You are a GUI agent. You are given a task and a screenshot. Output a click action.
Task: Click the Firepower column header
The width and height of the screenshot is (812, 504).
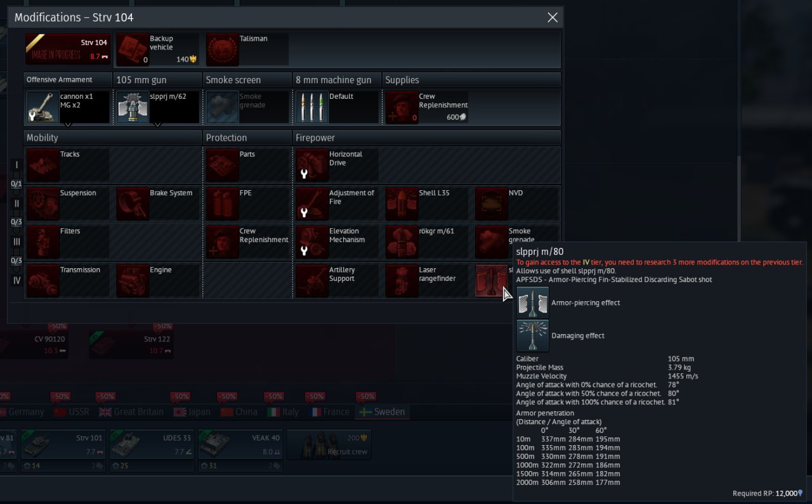[x=427, y=138]
